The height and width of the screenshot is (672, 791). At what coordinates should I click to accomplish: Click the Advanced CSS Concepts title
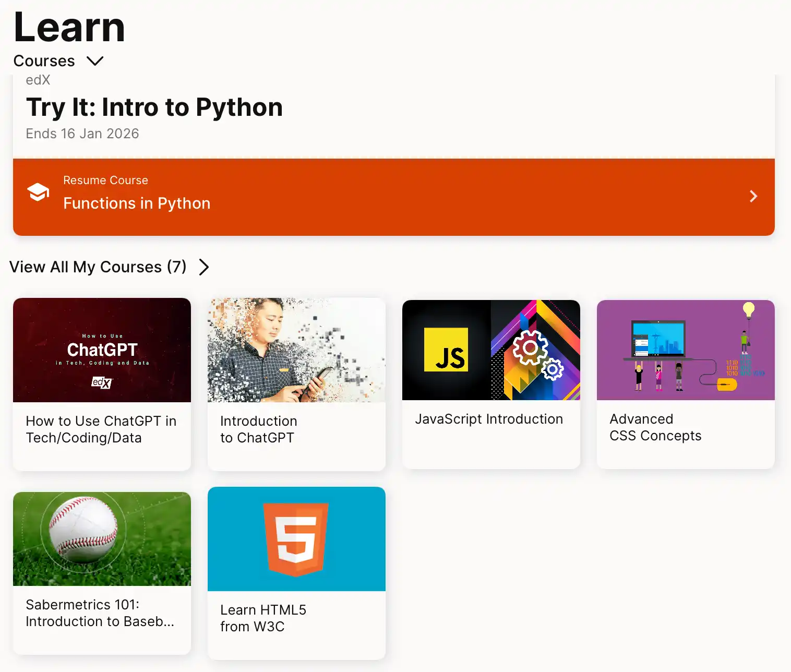pyautogui.click(x=655, y=427)
